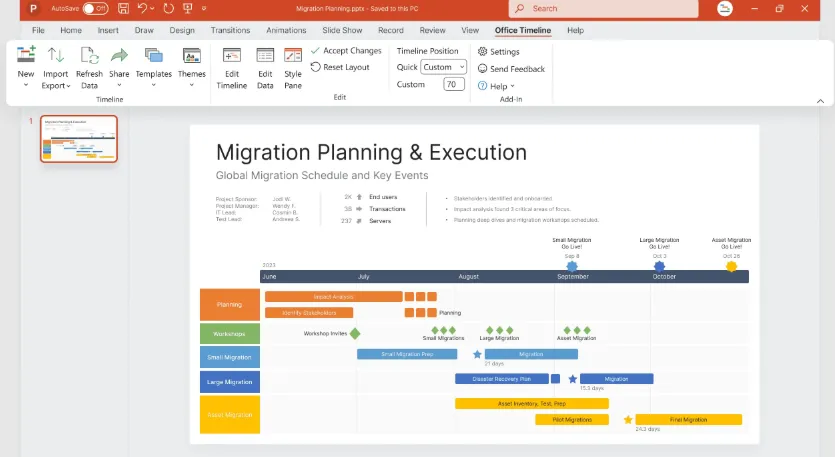Expand the New dropdown arrow
This screenshot has width=835, height=457.
click(x=26, y=85)
